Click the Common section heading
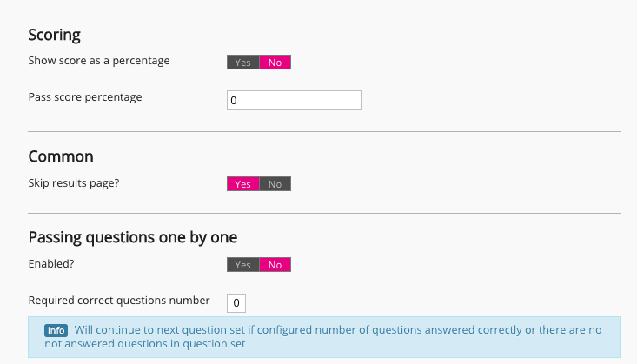This screenshot has height=364, width=637. click(x=61, y=156)
